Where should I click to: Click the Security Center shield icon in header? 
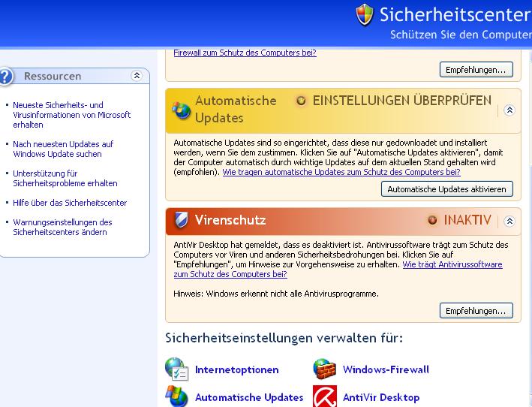[365, 14]
